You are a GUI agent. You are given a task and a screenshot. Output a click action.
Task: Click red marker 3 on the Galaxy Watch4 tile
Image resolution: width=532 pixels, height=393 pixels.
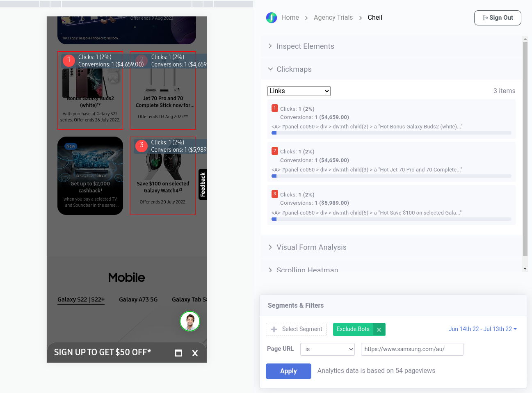pyautogui.click(x=142, y=146)
